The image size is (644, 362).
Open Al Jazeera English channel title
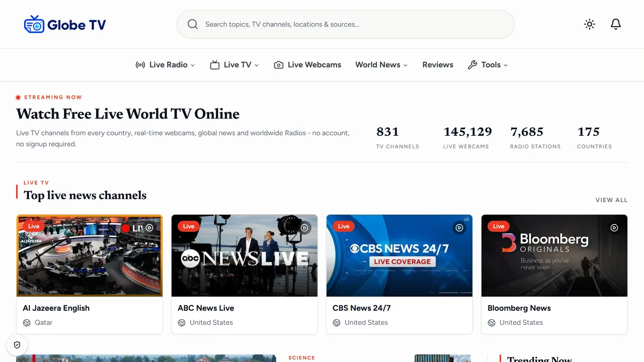point(56,308)
